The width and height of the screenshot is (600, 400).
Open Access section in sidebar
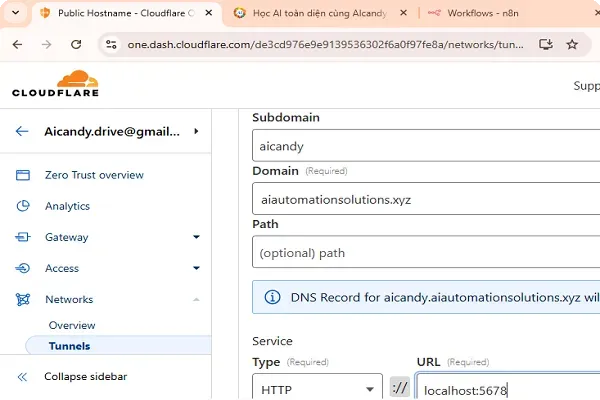62,268
